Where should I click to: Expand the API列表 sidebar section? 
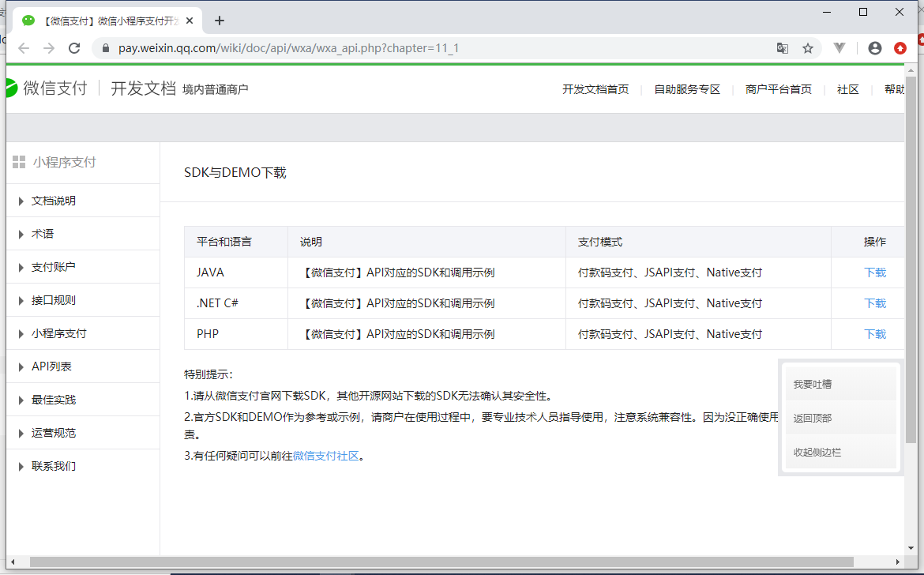tap(82, 366)
